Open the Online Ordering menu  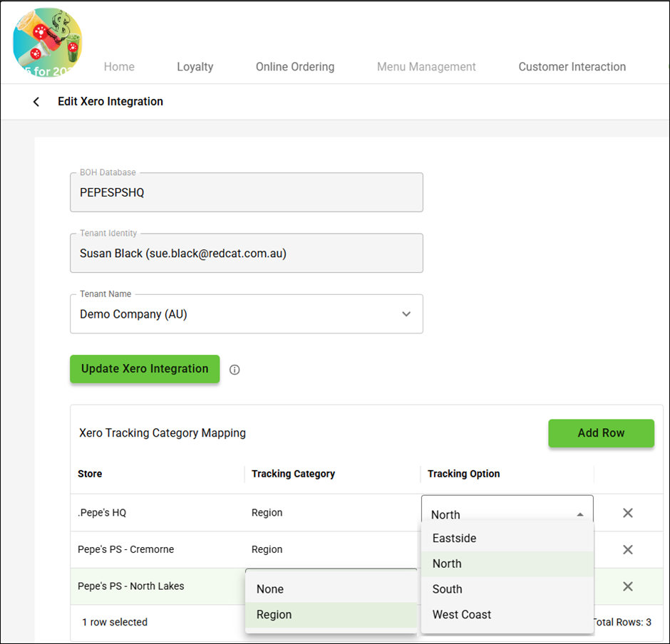(x=295, y=67)
